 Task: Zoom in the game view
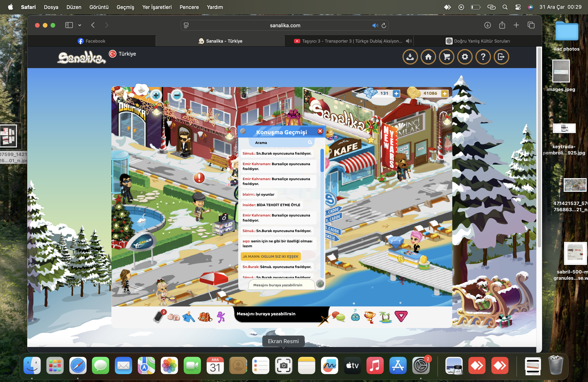pos(156,95)
